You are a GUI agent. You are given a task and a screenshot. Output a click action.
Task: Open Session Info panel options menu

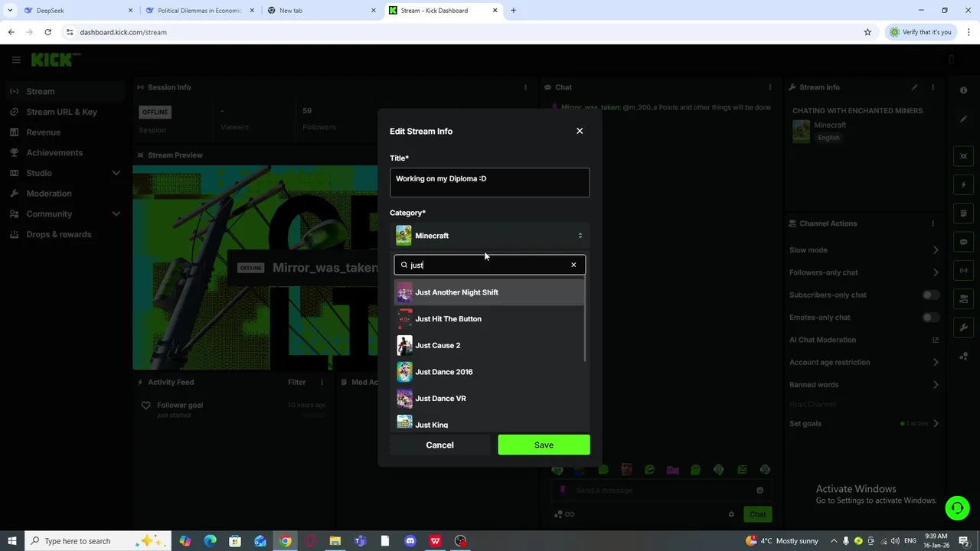525,87
